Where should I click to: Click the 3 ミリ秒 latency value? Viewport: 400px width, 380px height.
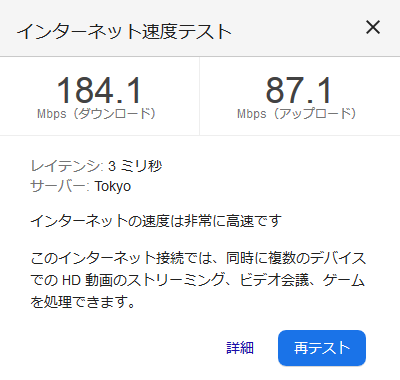click(x=135, y=166)
